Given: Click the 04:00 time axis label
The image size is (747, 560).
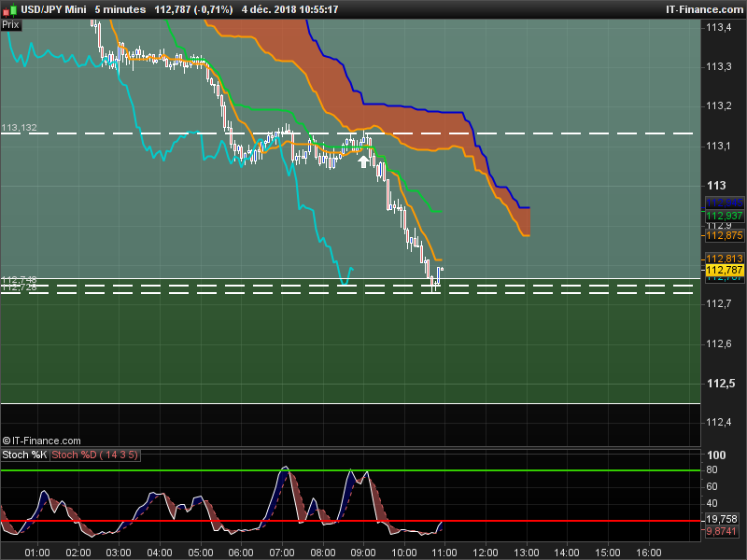Looking at the screenshot, I should point(160,553).
